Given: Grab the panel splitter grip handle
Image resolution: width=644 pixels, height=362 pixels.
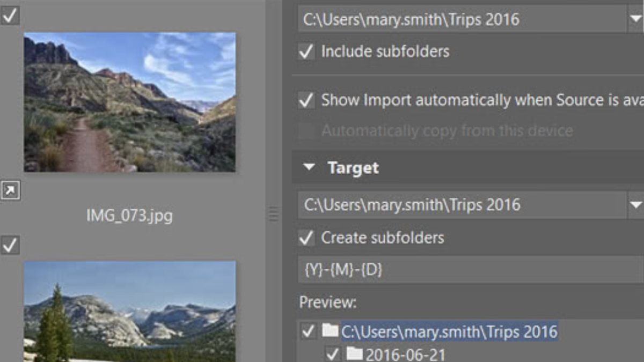Looking at the screenshot, I should click(x=274, y=215).
